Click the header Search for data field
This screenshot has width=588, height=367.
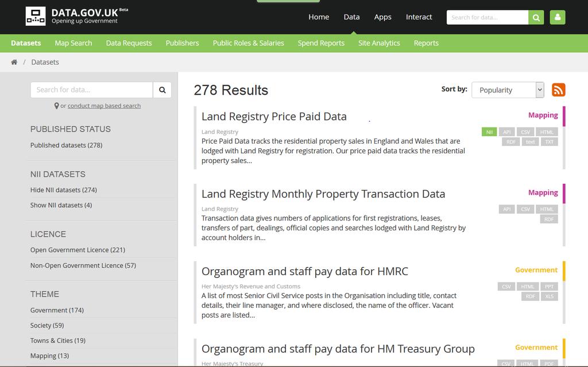(488, 17)
